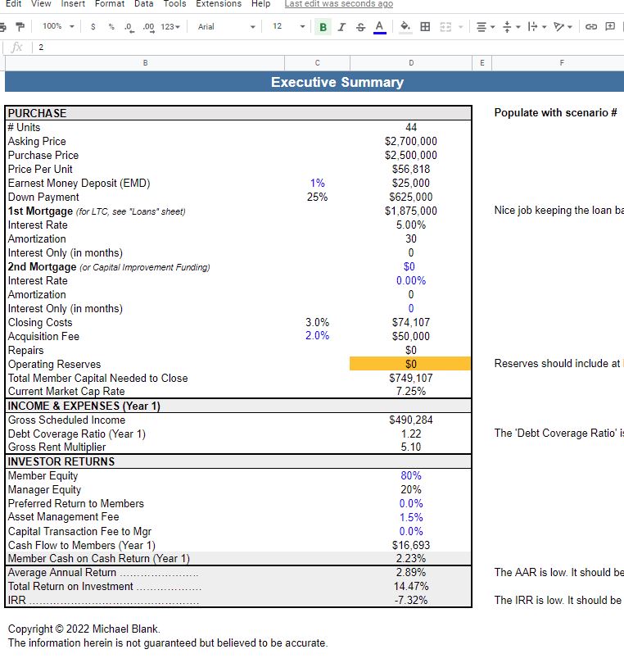The image size is (624, 672).
Task: Open more number formats 123 dropdown
Action: tap(170, 26)
